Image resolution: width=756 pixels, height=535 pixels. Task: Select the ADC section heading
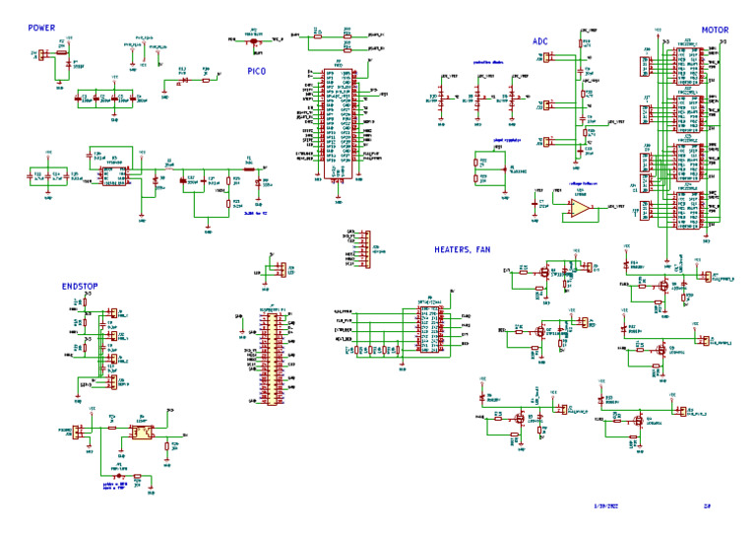tap(540, 41)
